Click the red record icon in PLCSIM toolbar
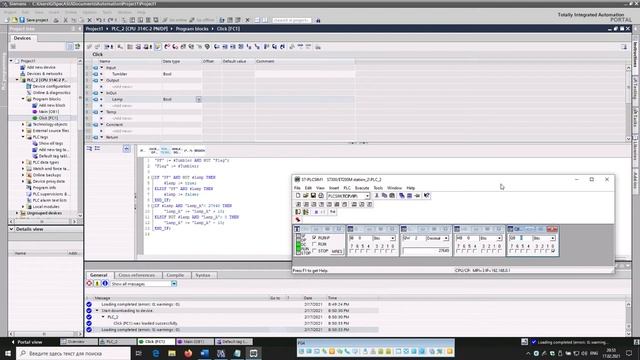 point(298,220)
